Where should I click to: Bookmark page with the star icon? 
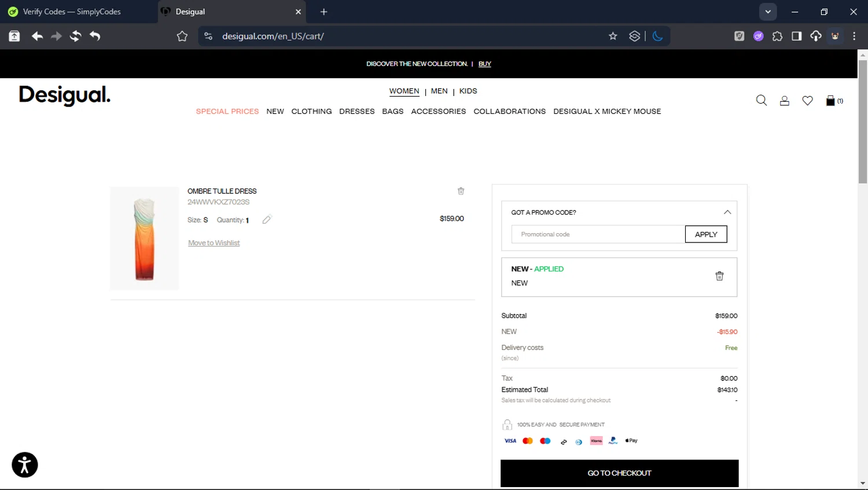pyautogui.click(x=613, y=36)
